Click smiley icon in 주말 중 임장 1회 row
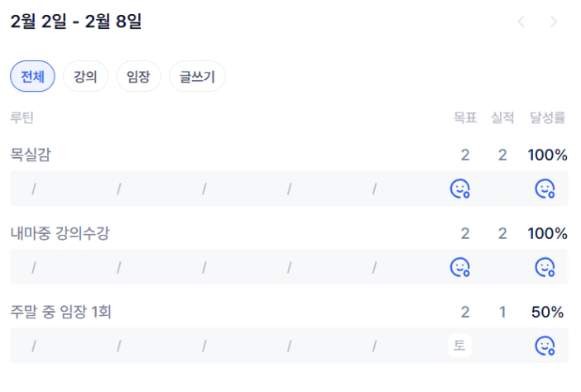Image resolution: width=581 pixels, height=392 pixels. click(x=545, y=346)
